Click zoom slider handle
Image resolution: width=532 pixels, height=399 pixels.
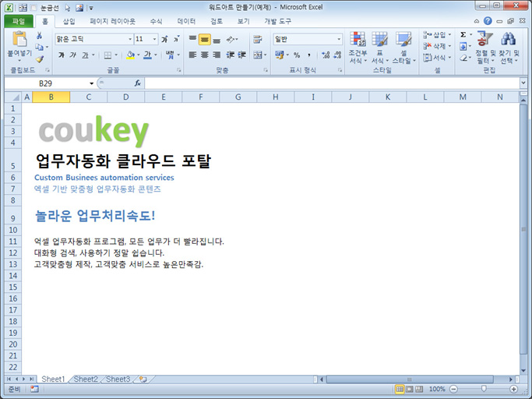point(484,389)
